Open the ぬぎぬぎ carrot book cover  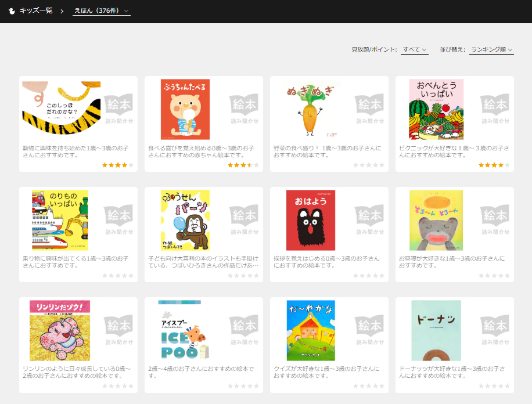[311, 109]
